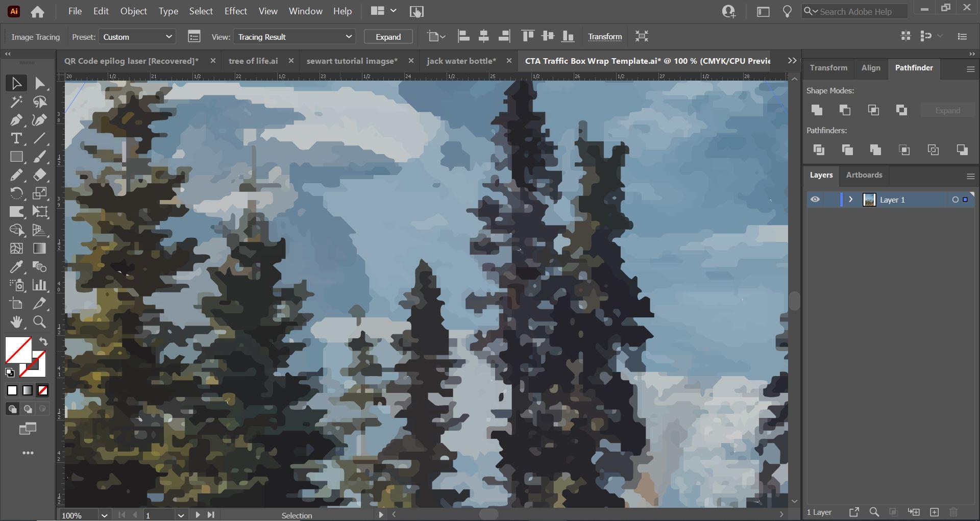980x521 pixels.
Task: Select the Curvature tool
Action: [40, 120]
